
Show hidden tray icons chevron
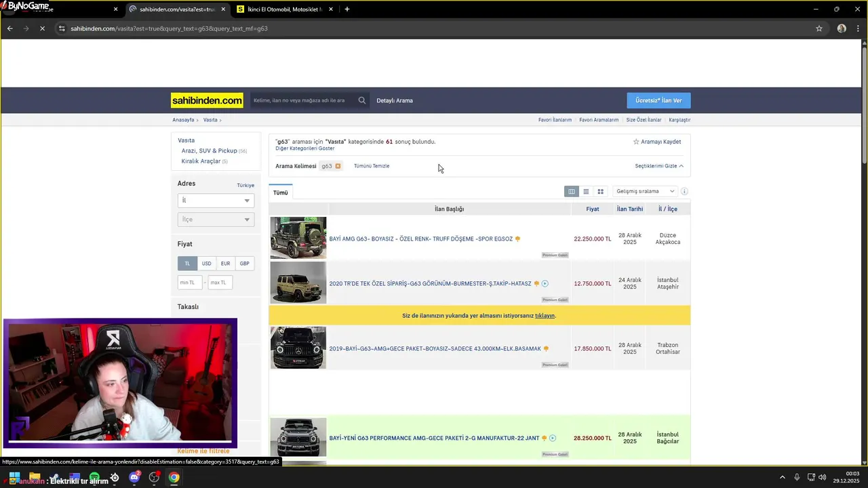[x=782, y=477]
